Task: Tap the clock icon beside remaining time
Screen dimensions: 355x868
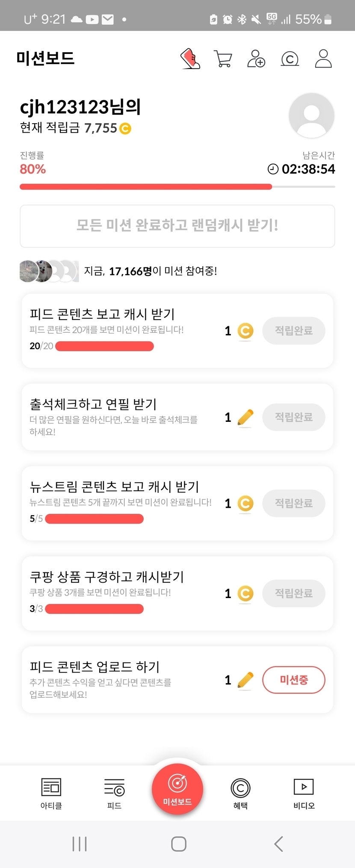Action: tap(273, 169)
